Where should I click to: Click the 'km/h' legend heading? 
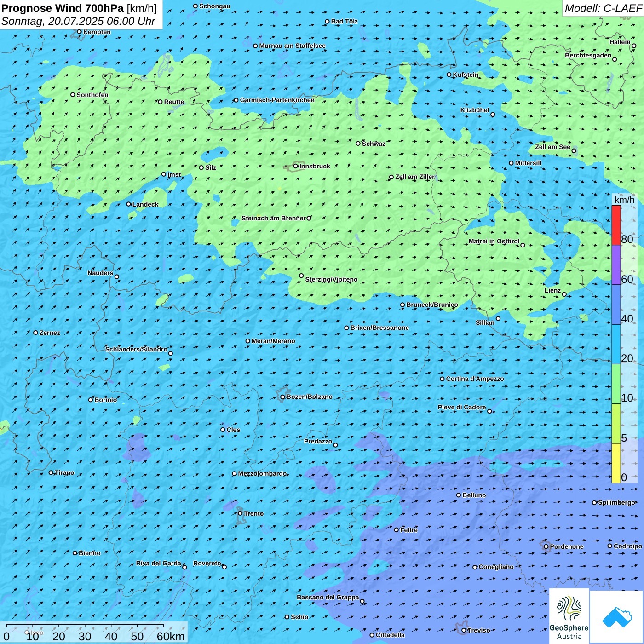tap(624, 200)
